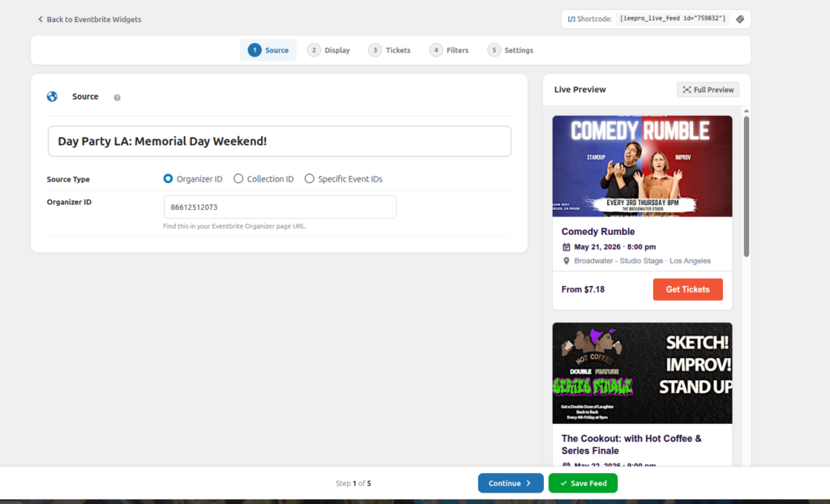The width and height of the screenshot is (830, 504).
Task: Click the Live Preview vertical scrollbar
Action: pos(746,186)
